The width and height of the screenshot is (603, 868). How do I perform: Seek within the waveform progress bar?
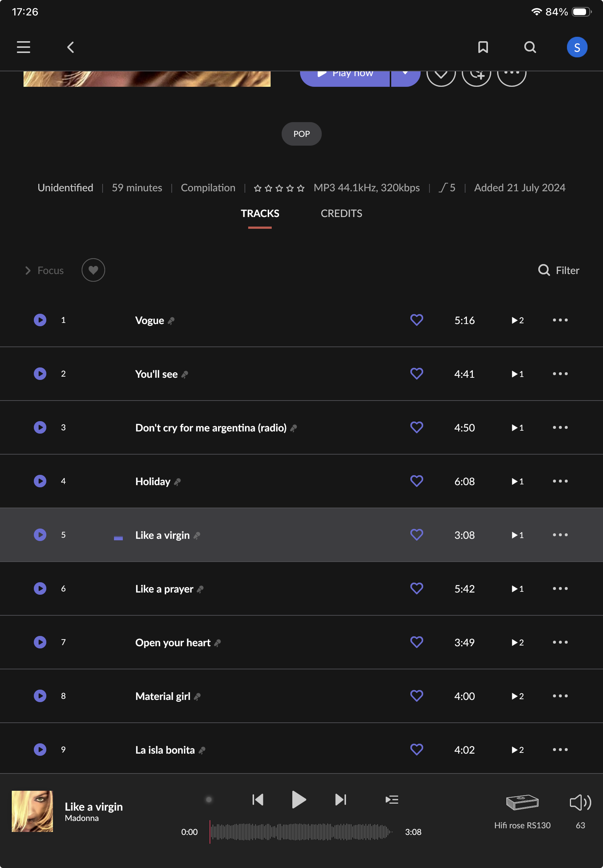click(x=301, y=832)
